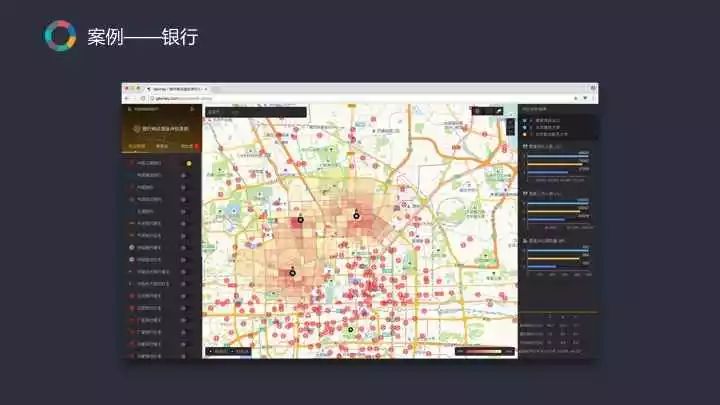Toggle the yellow indicator on the first layer row
The height and width of the screenshot is (405, 720).
pos(189,162)
